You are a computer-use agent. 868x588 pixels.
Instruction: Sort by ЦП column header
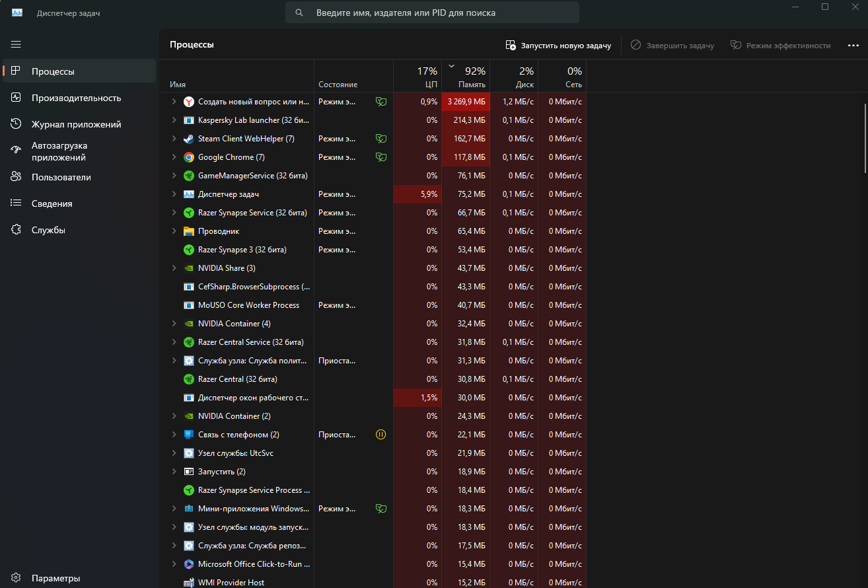[x=417, y=77]
